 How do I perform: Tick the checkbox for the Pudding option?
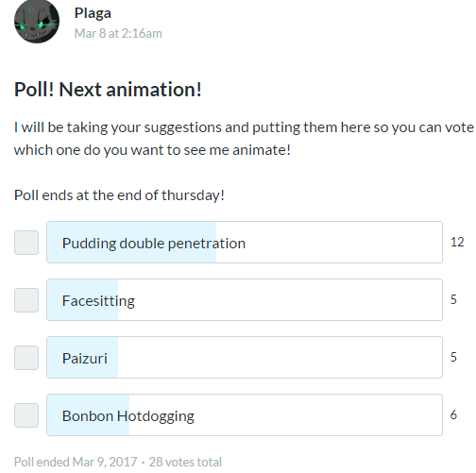click(x=26, y=243)
